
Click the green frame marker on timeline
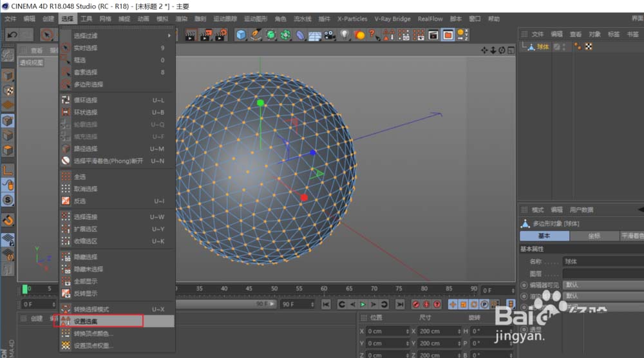[25, 289]
